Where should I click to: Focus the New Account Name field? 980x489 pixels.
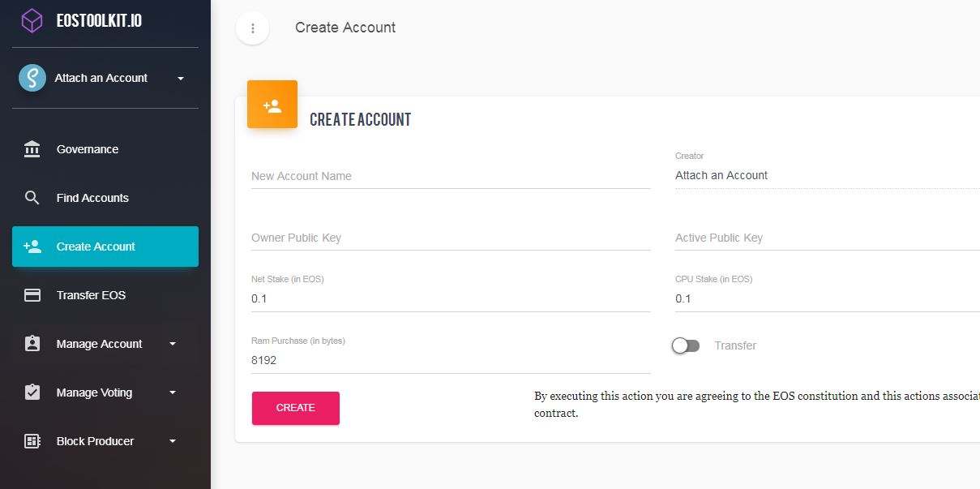coord(450,176)
